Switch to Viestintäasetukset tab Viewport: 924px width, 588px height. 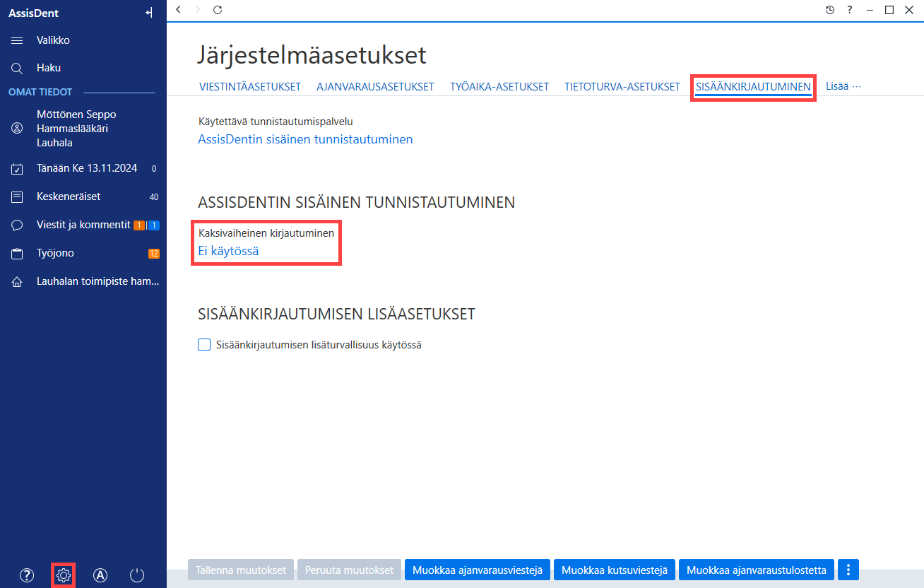(250, 87)
